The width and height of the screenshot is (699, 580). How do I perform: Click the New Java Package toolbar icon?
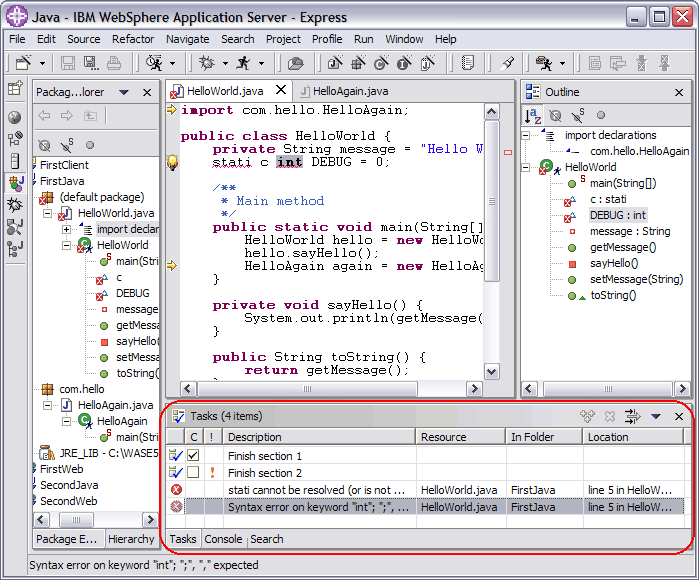[x=358, y=63]
